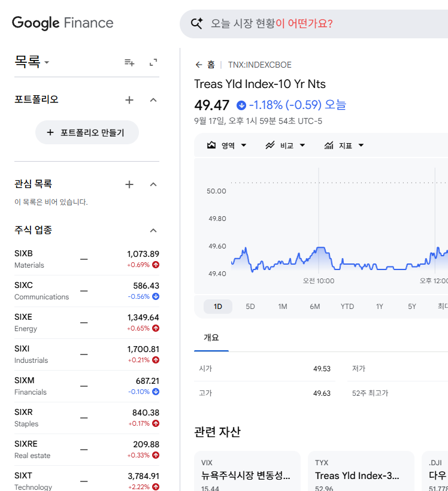
Task: Open the SIXB Materials row
Action: point(87,259)
